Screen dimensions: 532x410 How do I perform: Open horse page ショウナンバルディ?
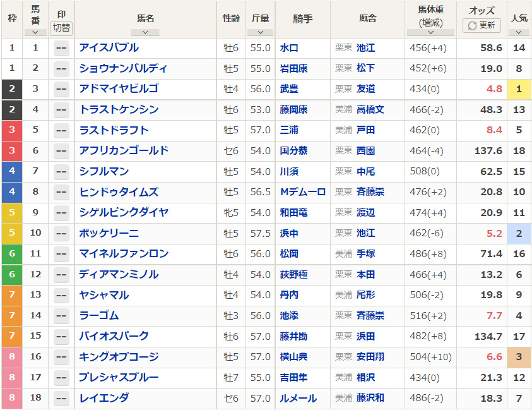coord(124,68)
